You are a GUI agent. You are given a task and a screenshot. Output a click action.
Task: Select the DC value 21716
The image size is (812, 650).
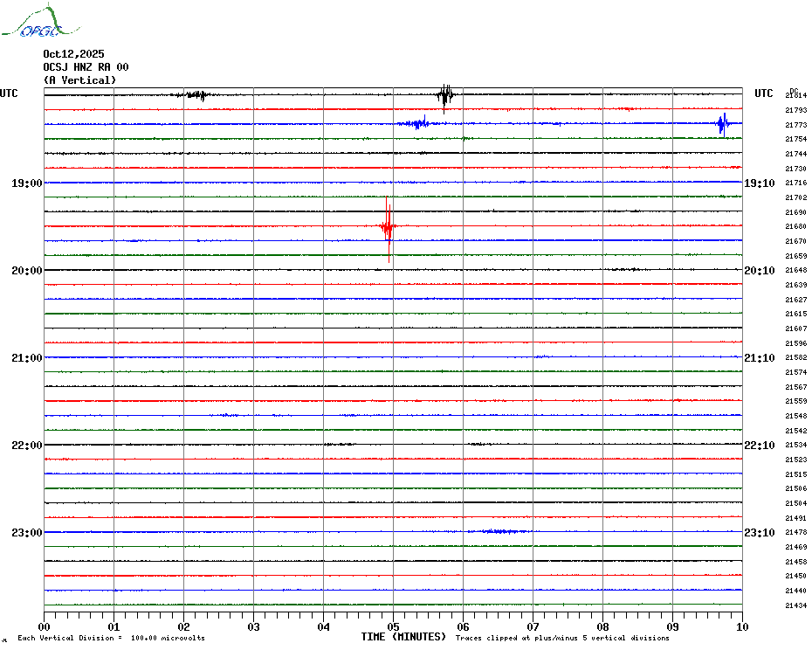tap(796, 183)
